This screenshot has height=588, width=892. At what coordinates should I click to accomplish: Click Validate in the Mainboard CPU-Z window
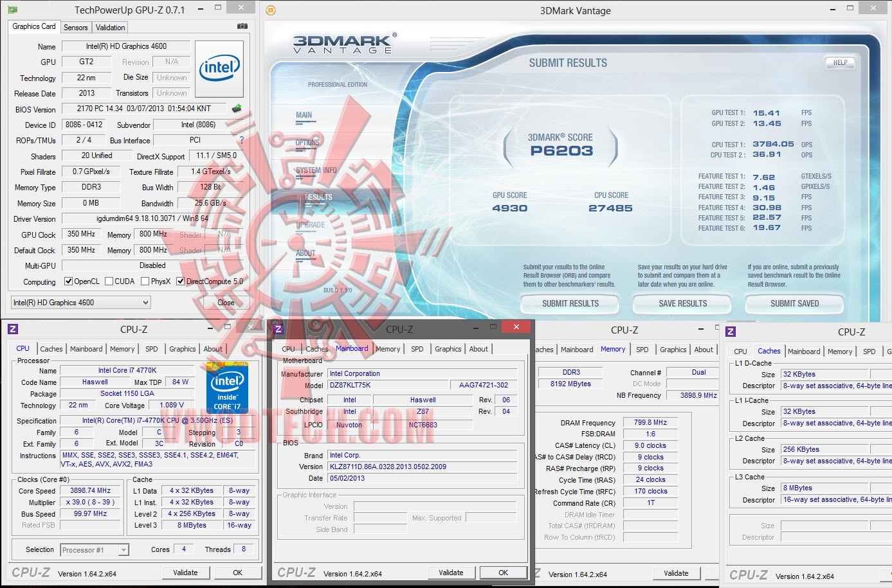click(x=451, y=573)
